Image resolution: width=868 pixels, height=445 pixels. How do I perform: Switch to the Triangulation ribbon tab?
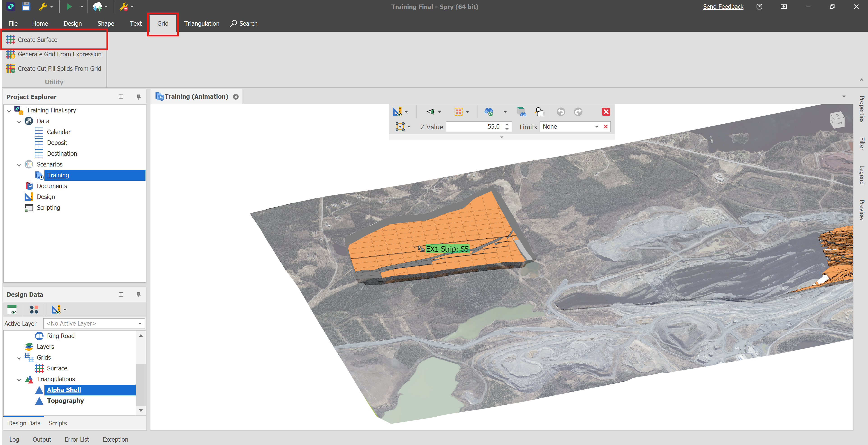pos(201,24)
